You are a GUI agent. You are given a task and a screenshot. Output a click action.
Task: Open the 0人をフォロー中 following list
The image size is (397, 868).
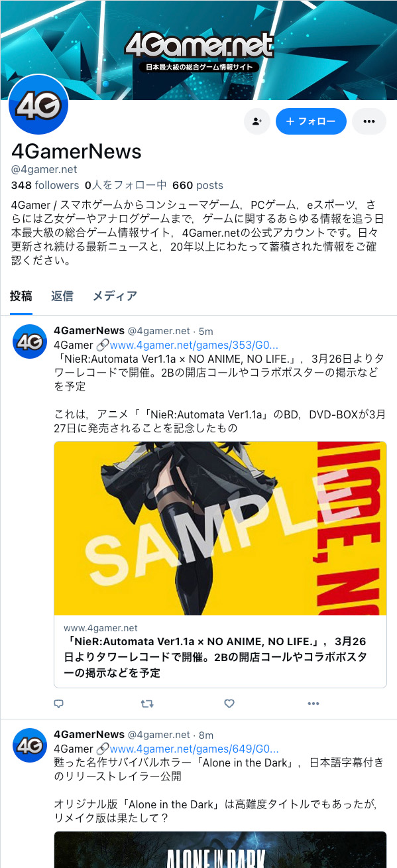pos(126,185)
